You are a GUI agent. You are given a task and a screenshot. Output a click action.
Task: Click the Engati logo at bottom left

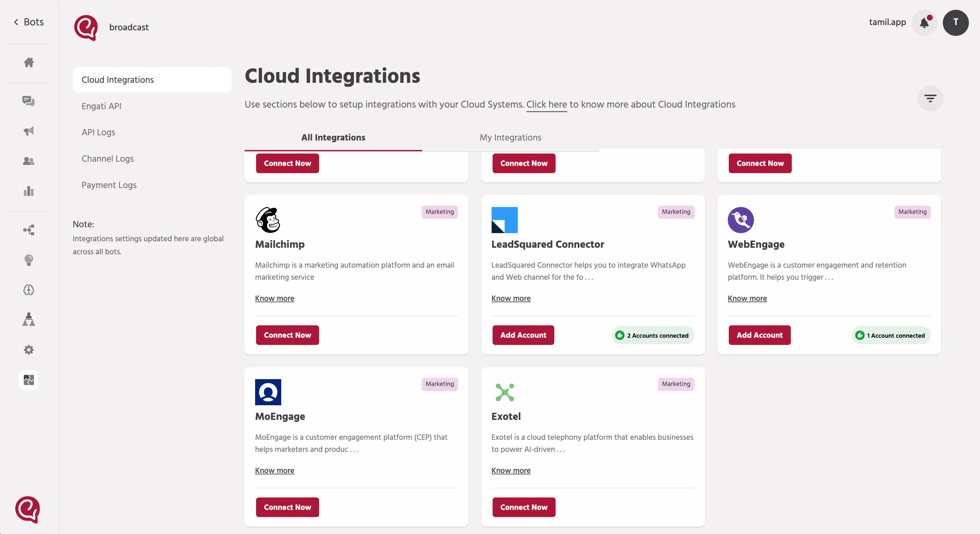pos(27,510)
